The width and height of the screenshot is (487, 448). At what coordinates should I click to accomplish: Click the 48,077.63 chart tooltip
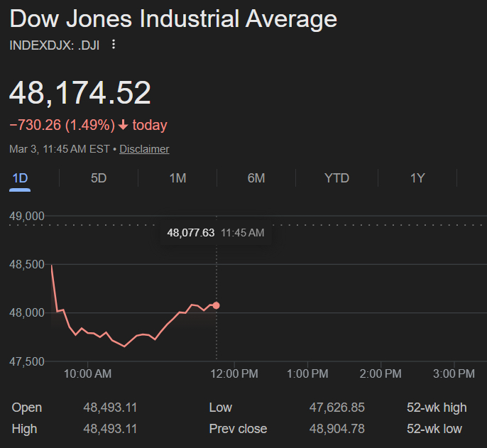tap(190, 233)
